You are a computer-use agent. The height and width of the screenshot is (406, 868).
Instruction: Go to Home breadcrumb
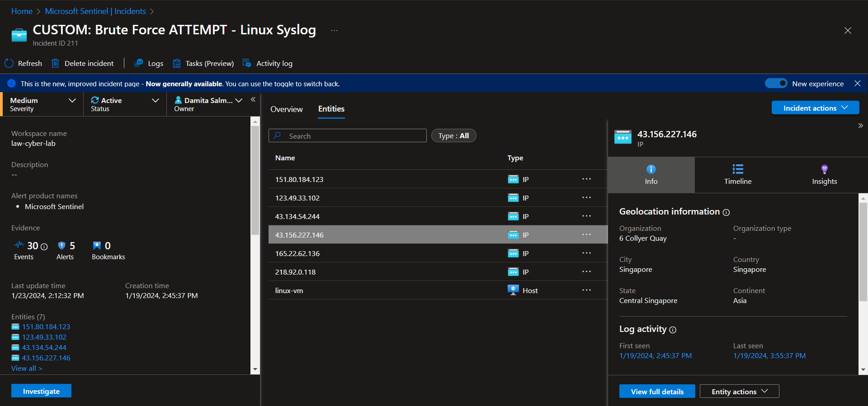pos(22,11)
